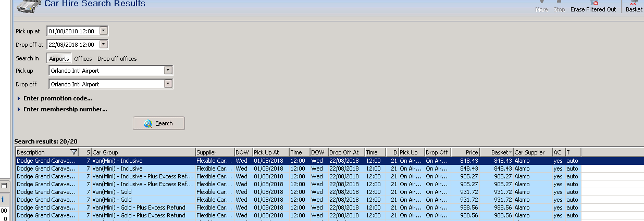This screenshot has width=644, height=221.
Task: Sort by Drop Off At column header
Action: [346, 152]
